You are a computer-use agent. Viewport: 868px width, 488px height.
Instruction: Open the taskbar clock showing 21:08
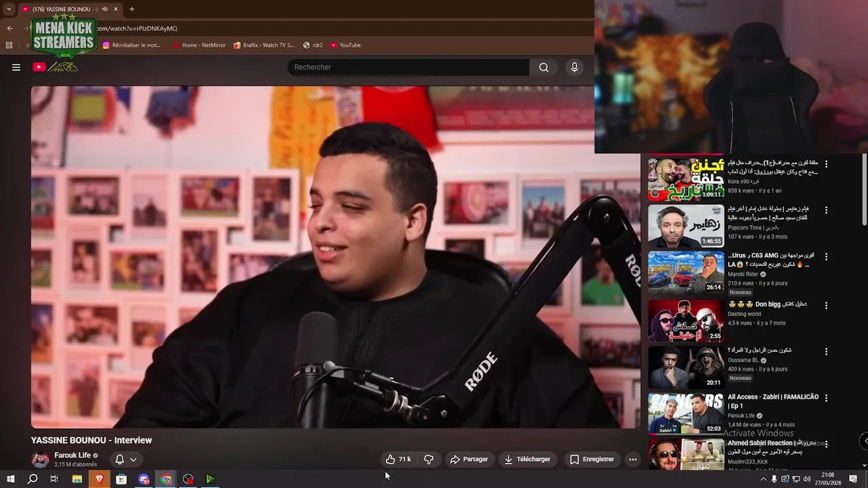(827, 479)
